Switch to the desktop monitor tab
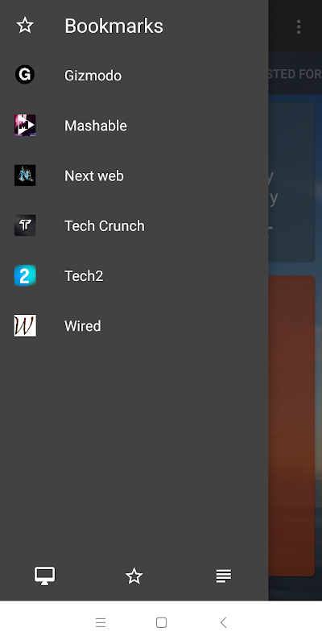 [45, 576]
